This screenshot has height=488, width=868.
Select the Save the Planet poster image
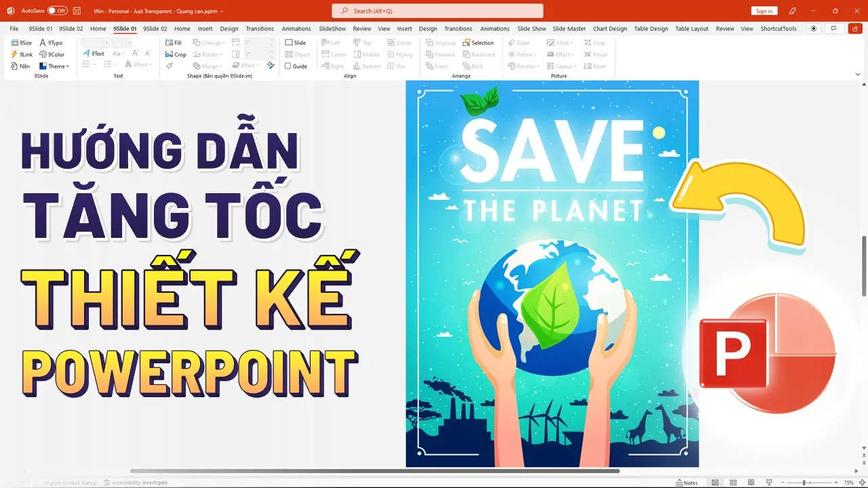pyautogui.click(x=552, y=274)
